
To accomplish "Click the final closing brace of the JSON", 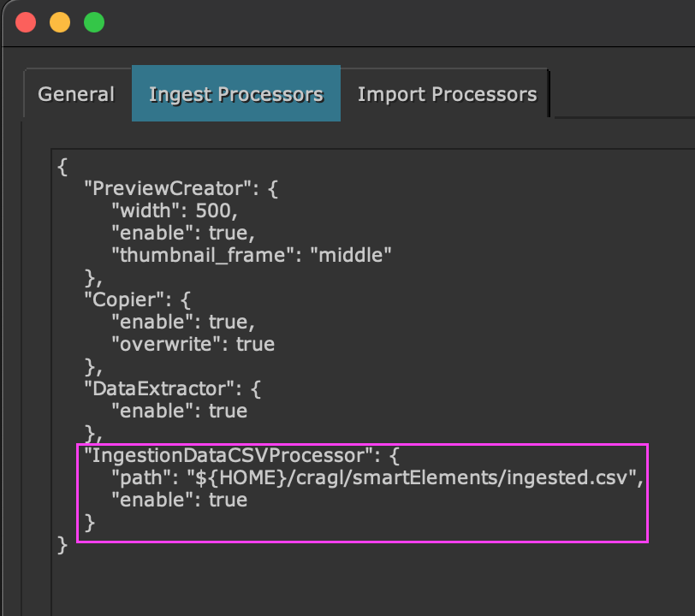I will coord(62,544).
